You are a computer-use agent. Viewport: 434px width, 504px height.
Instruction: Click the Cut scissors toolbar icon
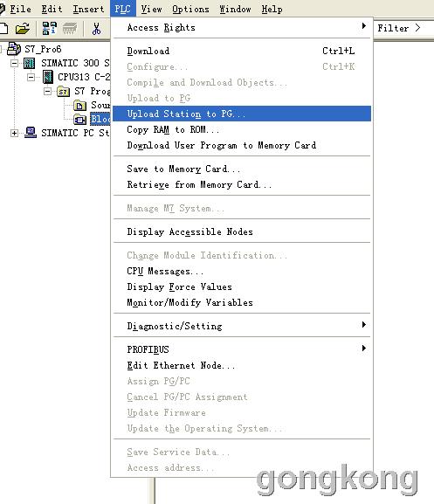point(96,29)
